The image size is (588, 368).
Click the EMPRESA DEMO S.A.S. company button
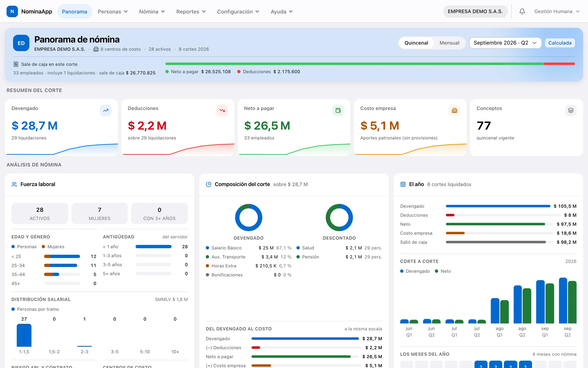pyautogui.click(x=475, y=11)
